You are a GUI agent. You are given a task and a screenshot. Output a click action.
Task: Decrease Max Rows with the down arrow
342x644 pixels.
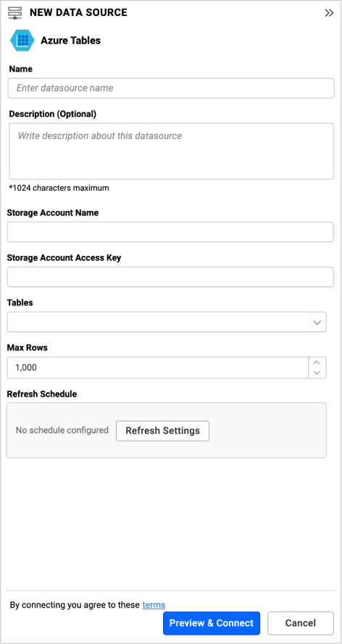point(317,373)
